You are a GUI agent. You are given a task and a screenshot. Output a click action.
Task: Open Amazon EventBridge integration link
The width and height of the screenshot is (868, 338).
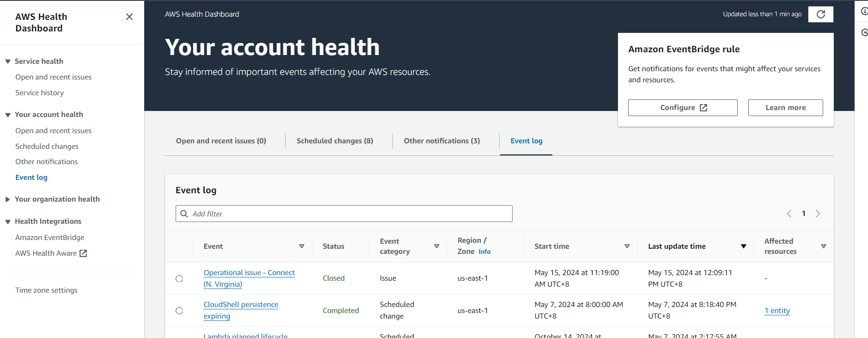click(50, 238)
